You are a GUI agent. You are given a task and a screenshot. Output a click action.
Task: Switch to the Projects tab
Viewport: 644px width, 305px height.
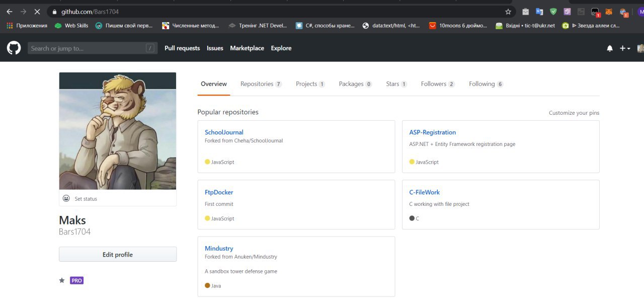pyautogui.click(x=310, y=84)
